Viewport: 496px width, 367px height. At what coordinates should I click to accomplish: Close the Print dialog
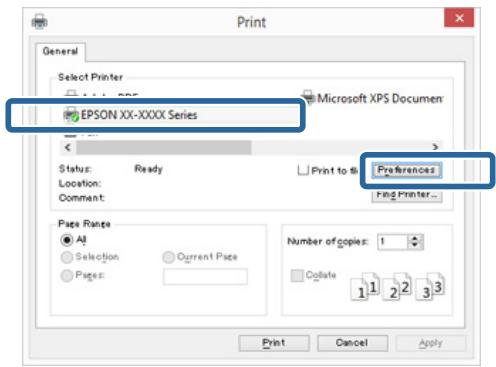(459, 18)
